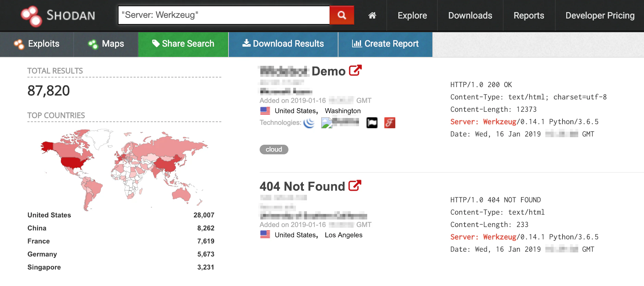The image size is (644, 286).
Task: Open the Exploits tab
Action: [x=37, y=44]
